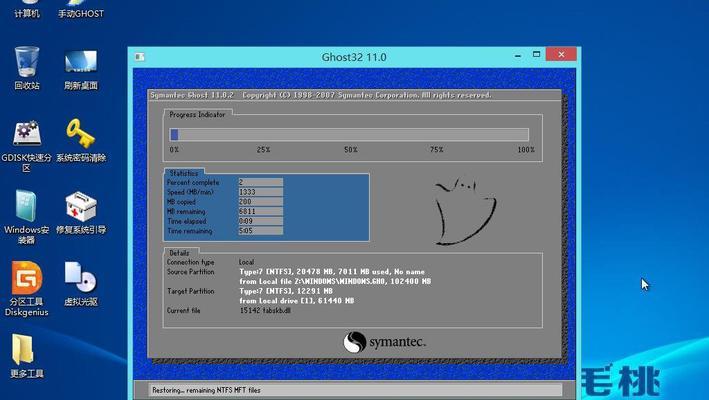Viewport: 709px width, 400px height.
Task: Maximize the Ghost32 window
Action: 536,55
